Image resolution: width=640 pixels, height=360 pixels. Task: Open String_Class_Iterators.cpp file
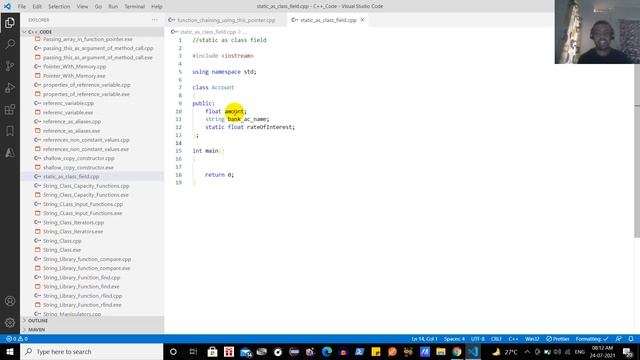[x=73, y=222]
